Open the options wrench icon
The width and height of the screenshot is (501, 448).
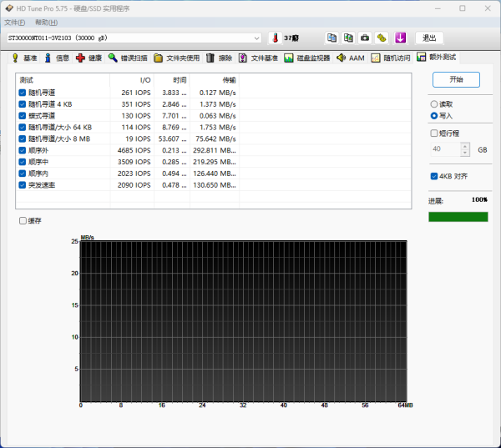coord(381,38)
